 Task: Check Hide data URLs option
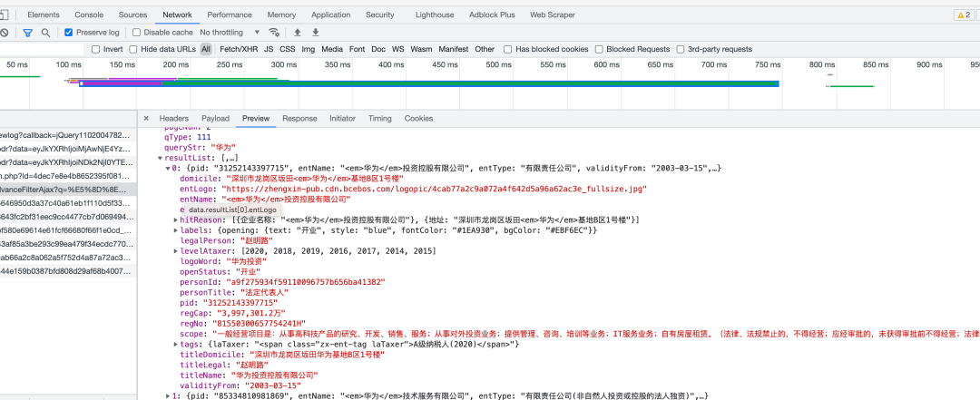(133, 49)
